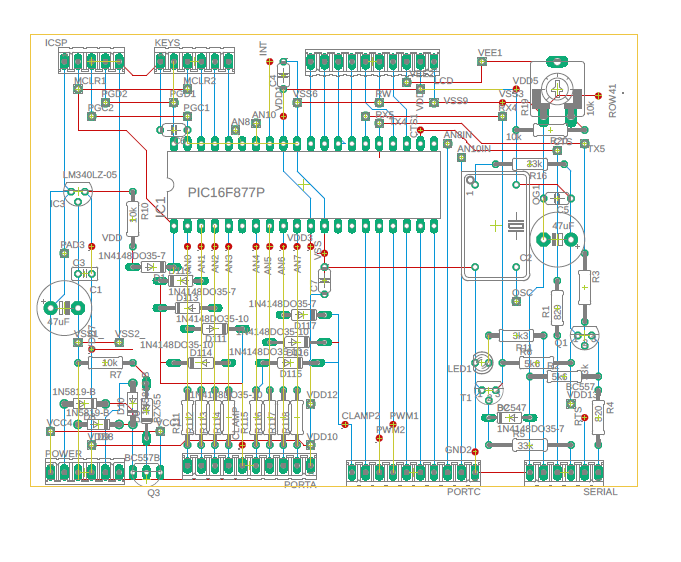Select the R16 resistor label
681x562 pixels.
coord(538,175)
